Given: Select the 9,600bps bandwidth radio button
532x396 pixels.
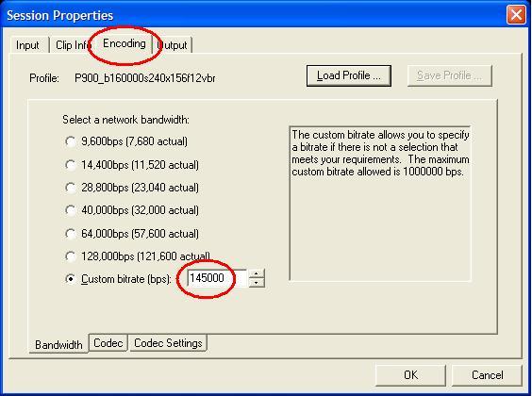Looking at the screenshot, I should [x=71, y=141].
